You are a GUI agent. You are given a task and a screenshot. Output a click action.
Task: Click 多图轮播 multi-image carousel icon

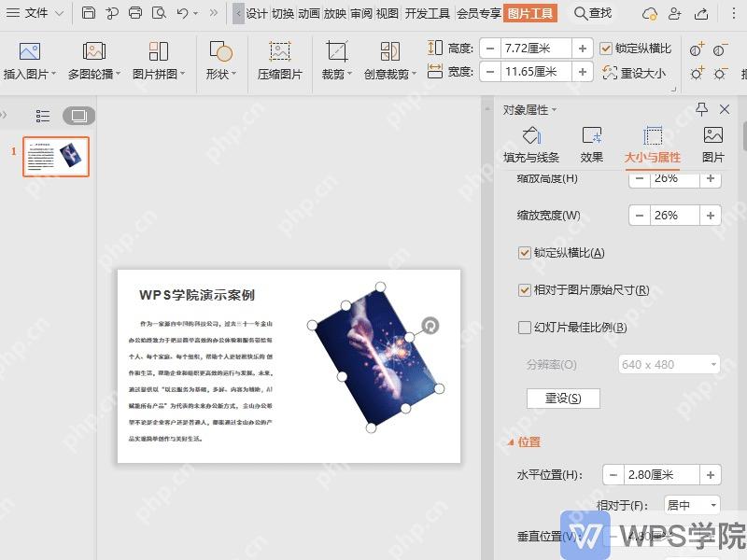pyautogui.click(x=94, y=51)
